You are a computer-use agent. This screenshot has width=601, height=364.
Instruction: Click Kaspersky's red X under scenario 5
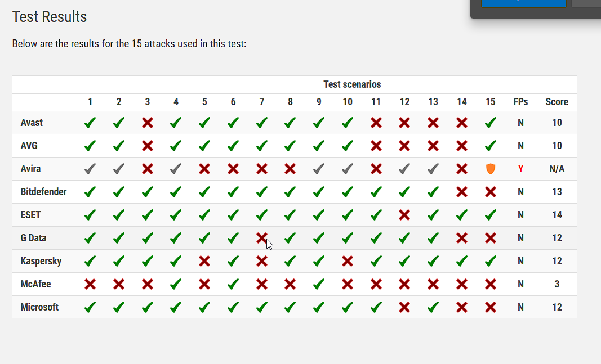tap(204, 261)
